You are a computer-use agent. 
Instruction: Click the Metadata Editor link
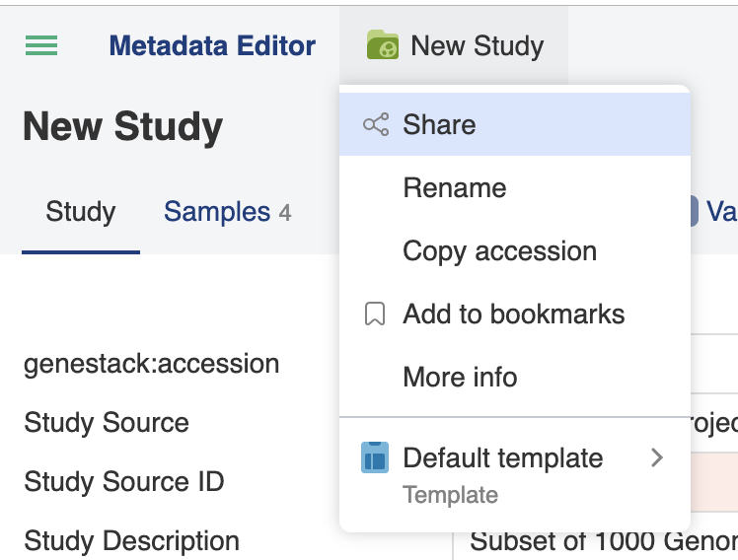pos(212,45)
